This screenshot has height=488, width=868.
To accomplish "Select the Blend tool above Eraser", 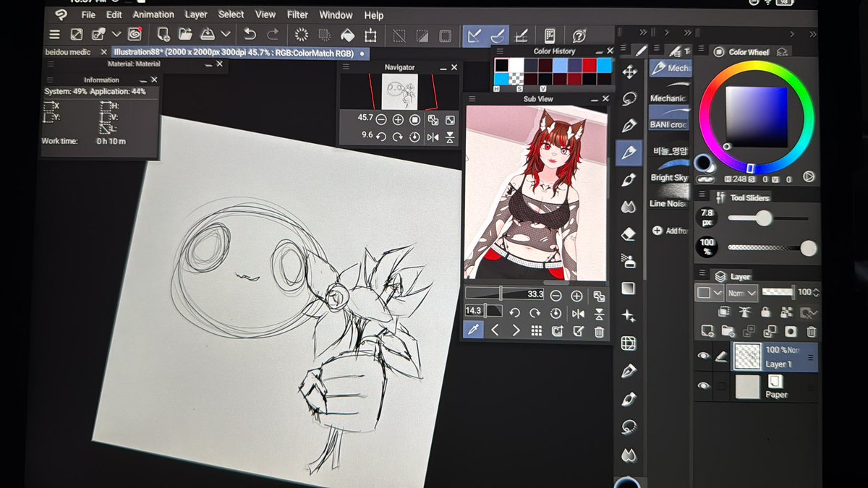I will click(629, 207).
